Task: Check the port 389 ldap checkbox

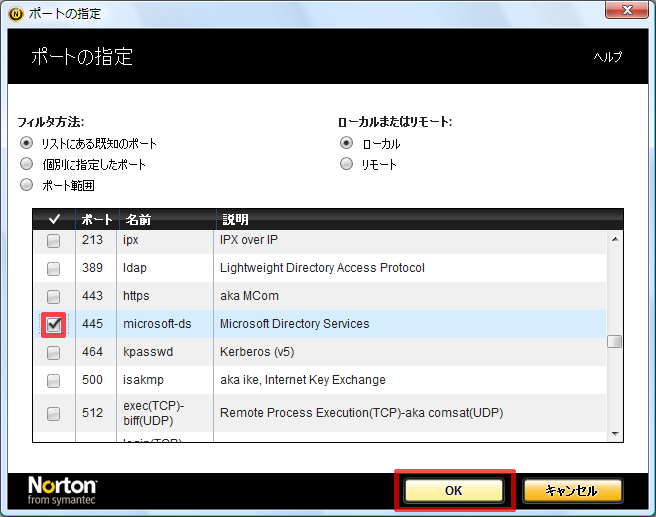Action: pos(54,269)
